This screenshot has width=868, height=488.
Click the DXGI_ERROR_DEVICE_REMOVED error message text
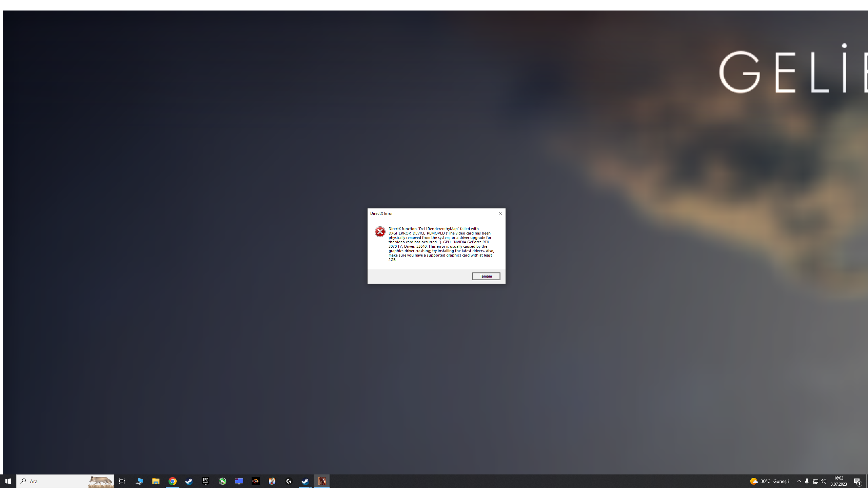click(441, 244)
